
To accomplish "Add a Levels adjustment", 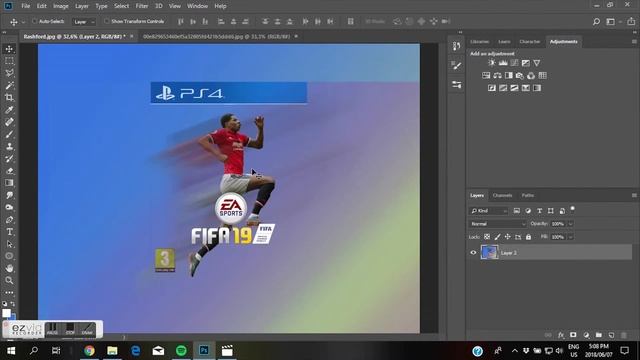I will 503,63.
